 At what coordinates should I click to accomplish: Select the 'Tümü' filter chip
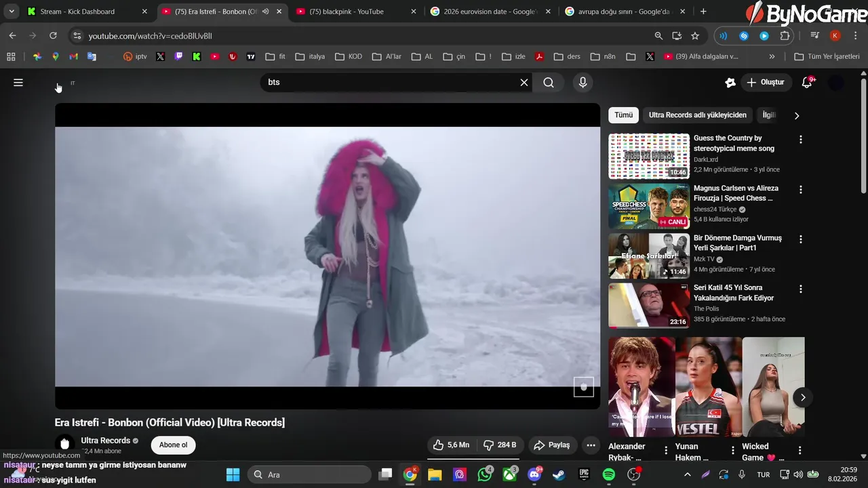click(624, 115)
